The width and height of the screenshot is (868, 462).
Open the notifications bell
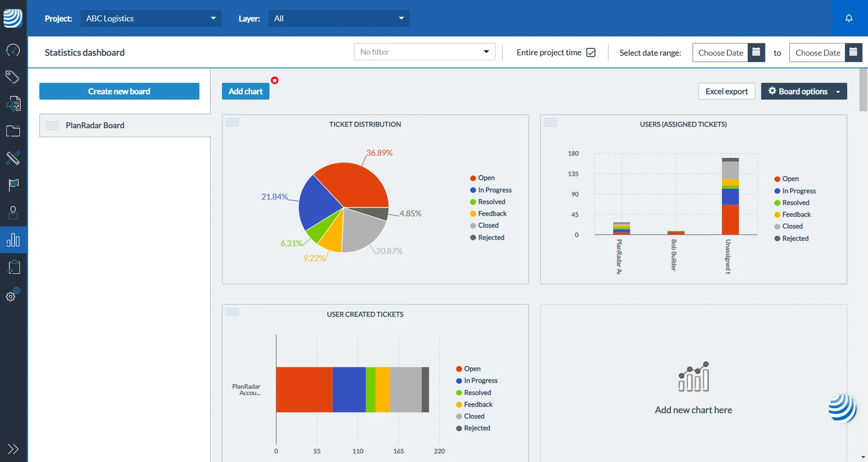click(x=849, y=18)
